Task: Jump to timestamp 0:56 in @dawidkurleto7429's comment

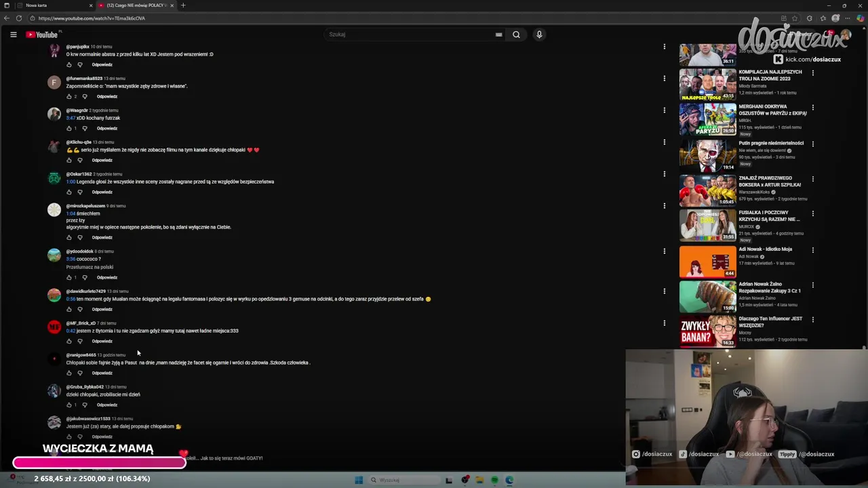Action: click(71, 299)
